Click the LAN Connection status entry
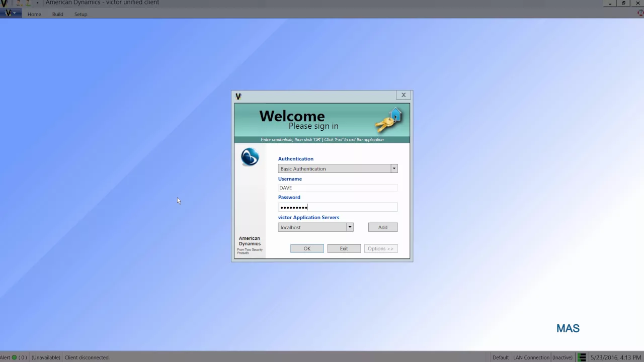This screenshot has width=644, height=362. [531, 357]
